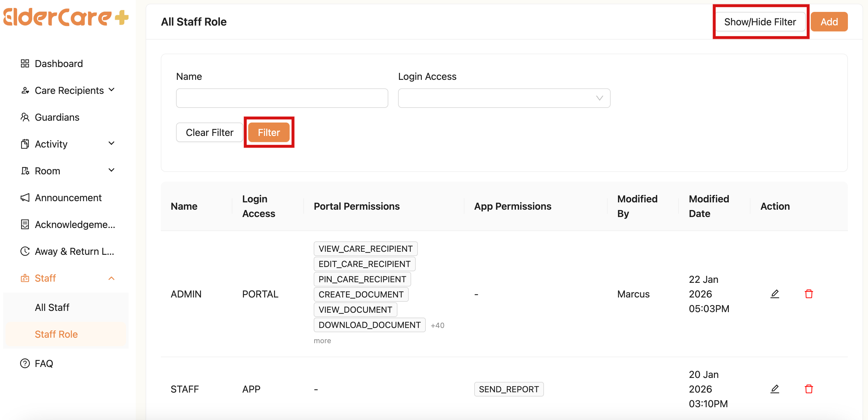Select the Staff Role menu item
The height and width of the screenshot is (420, 868).
click(x=56, y=334)
